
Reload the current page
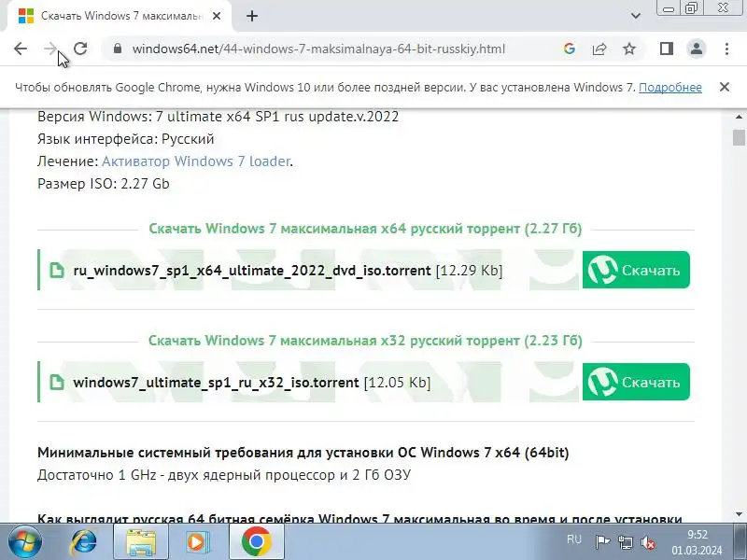[80, 49]
